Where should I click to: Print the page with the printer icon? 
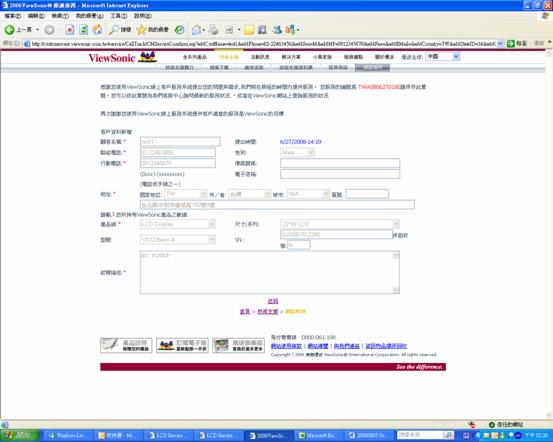click(213, 30)
